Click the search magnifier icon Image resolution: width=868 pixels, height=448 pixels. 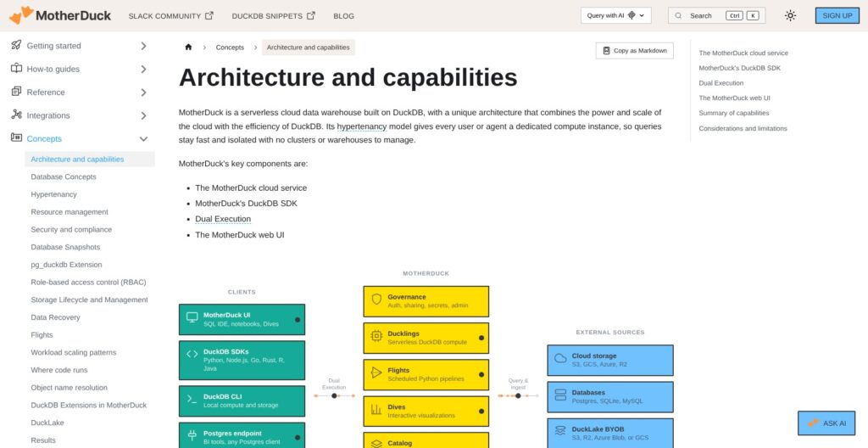tap(678, 15)
